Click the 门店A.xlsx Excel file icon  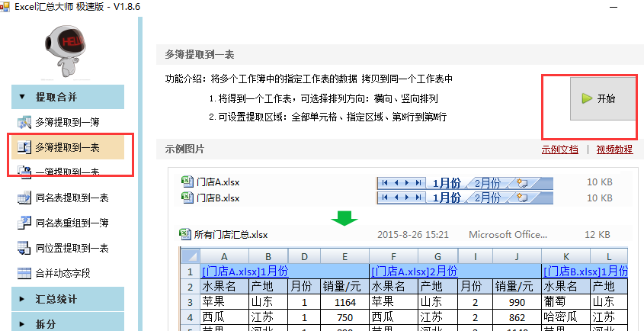(187, 182)
